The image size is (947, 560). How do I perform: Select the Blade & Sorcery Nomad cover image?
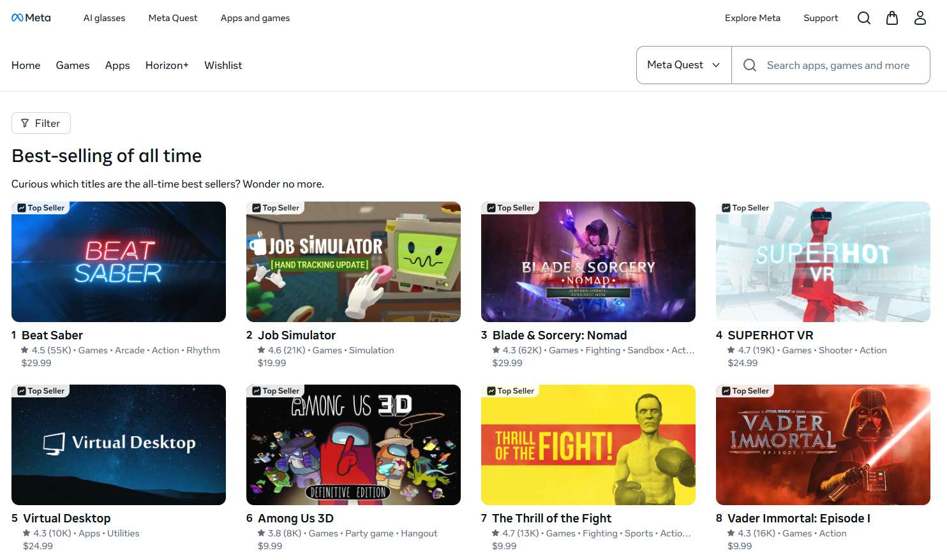tap(588, 262)
